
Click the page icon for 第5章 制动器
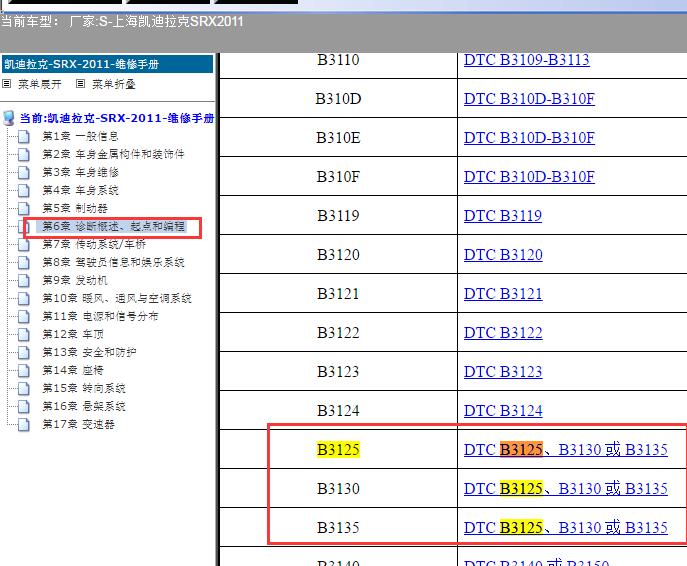[24, 208]
